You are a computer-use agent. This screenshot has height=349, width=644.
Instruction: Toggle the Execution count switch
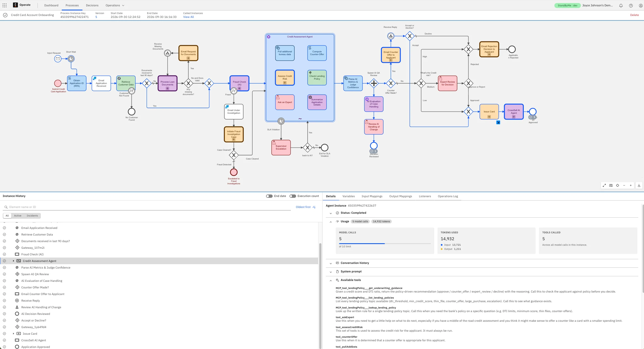pyautogui.click(x=293, y=196)
